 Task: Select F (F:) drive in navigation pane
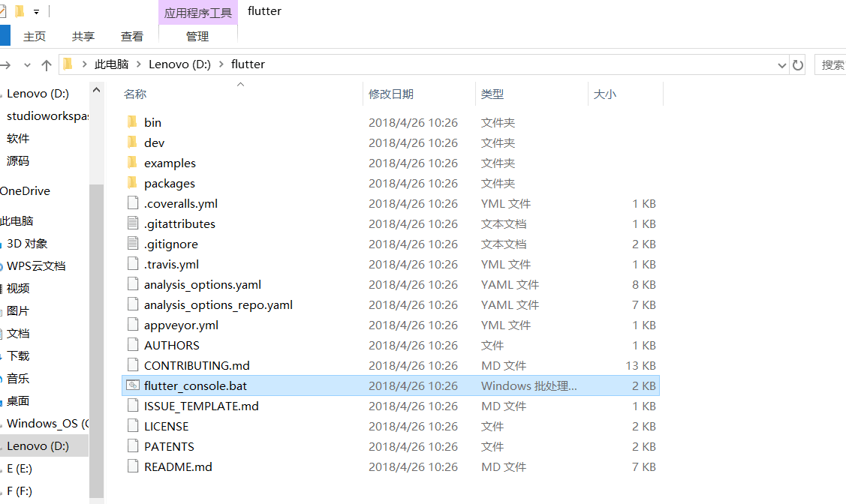(20, 491)
